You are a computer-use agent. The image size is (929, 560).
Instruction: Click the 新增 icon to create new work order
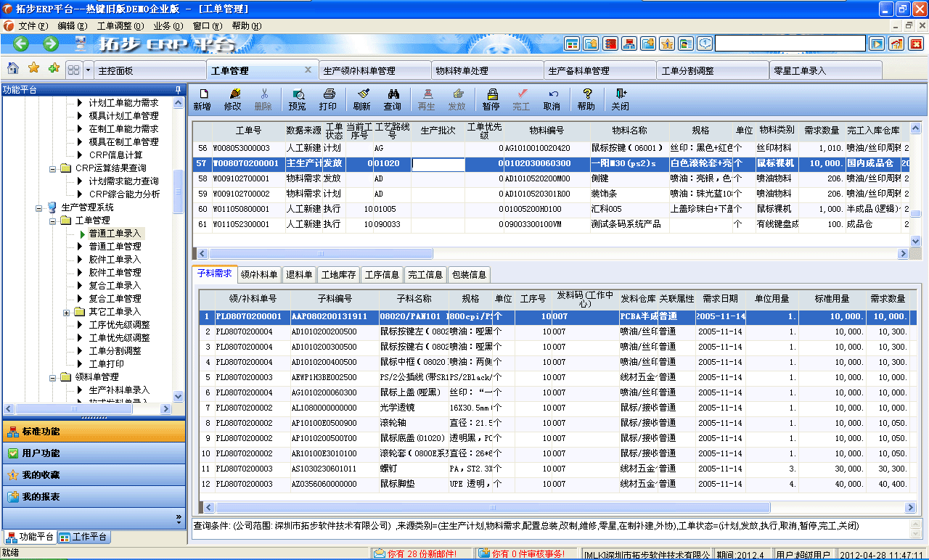(x=205, y=98)
